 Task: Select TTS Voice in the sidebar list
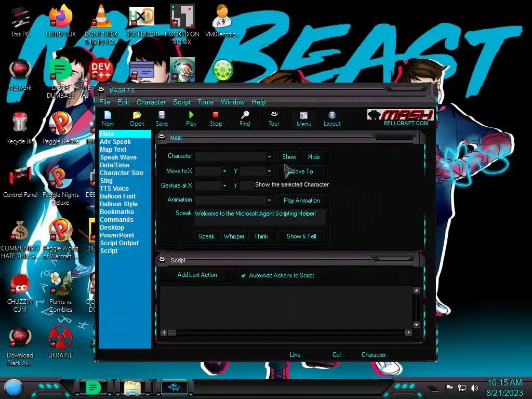pos(114,189)
